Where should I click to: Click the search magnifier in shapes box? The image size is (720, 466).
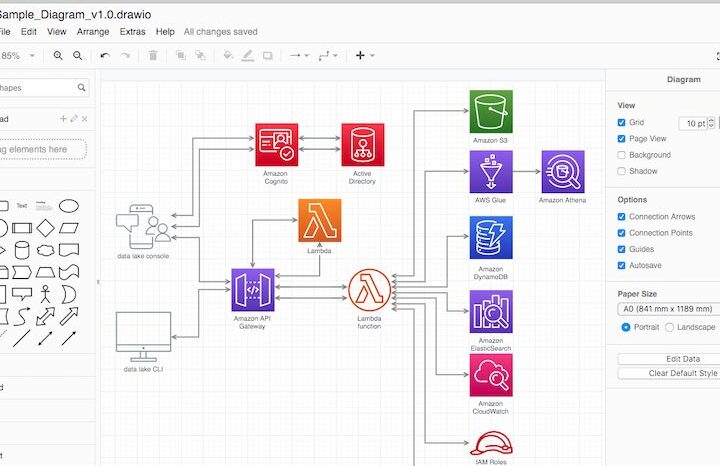(81, 87)
